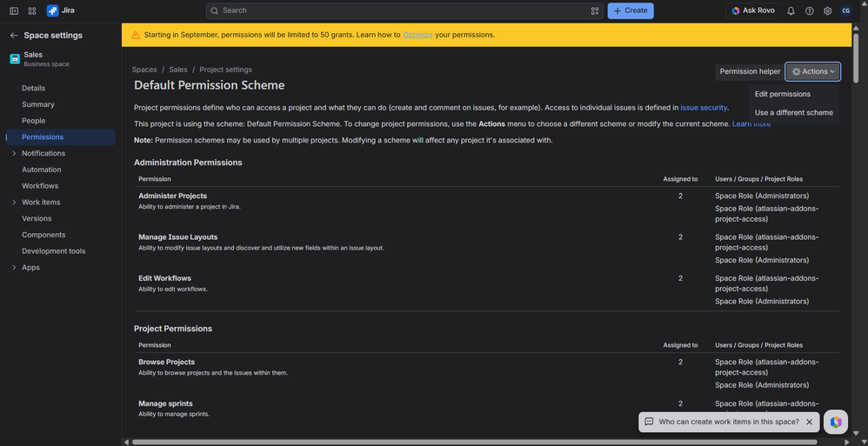Select Edit permissions menu item
This screenshot has width=868, height=446.
point(793,94)
